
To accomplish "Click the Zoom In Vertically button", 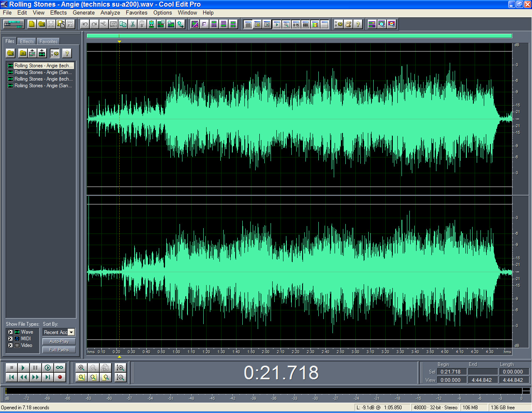I will [121, 368].
